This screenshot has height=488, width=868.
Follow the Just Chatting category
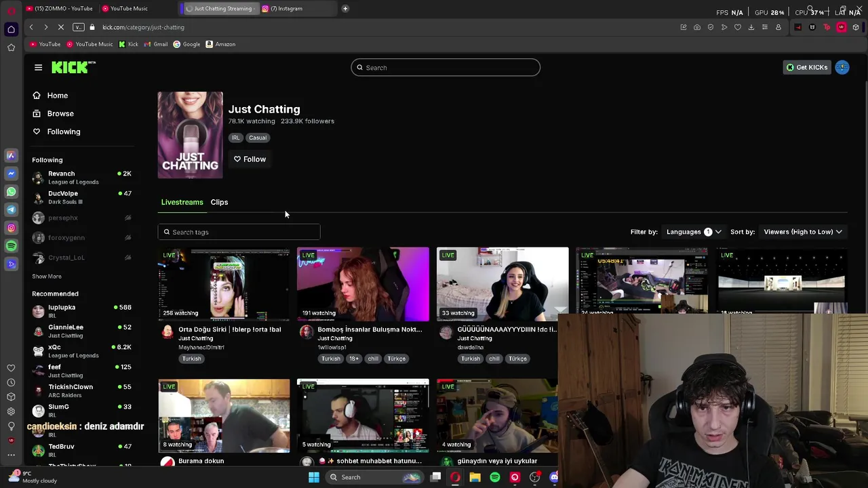coord(250,159)
